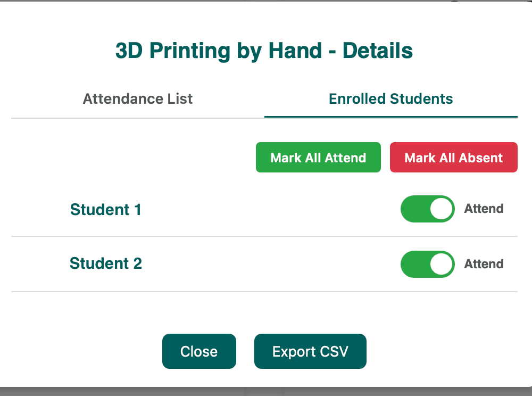The width and height of the screenshot is (532, 396).
Task: Click the dimmed backdrop below the dialog
Action: pos(266,392)
